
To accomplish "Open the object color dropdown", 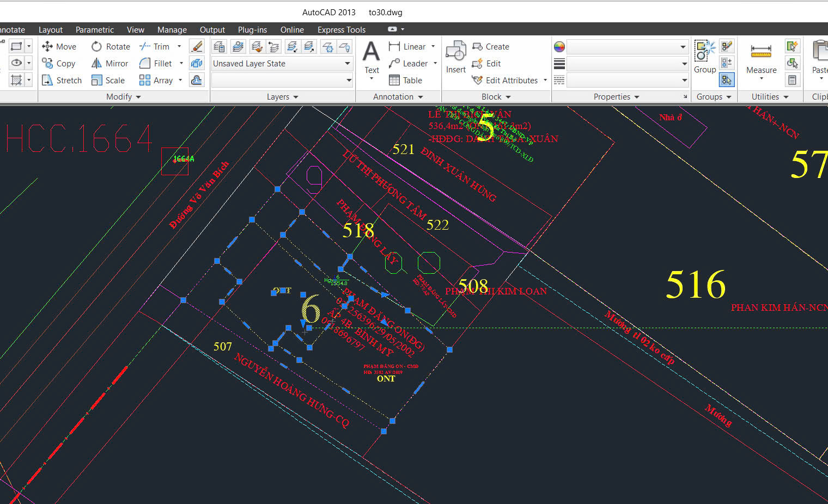I will click(x=627, y=47).
